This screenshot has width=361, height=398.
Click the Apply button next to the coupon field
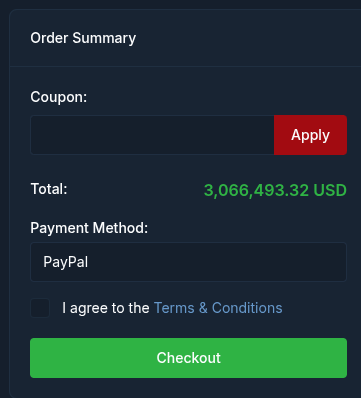click(310, 135)
